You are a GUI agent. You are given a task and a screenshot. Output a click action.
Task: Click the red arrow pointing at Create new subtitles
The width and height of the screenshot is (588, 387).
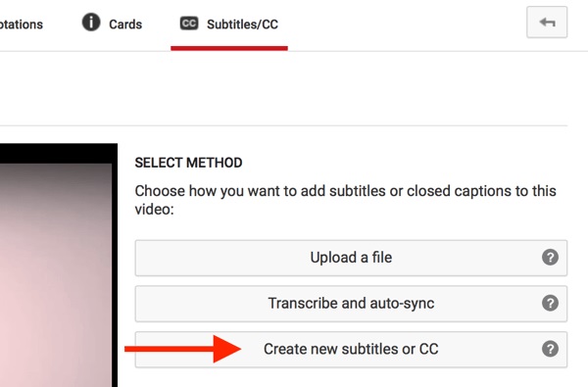tap(182, 349)
